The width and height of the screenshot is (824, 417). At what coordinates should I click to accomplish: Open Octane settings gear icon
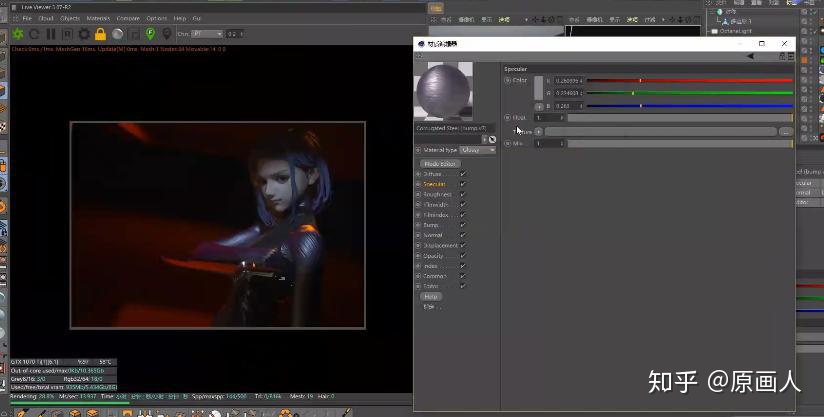tap(84, 34)
